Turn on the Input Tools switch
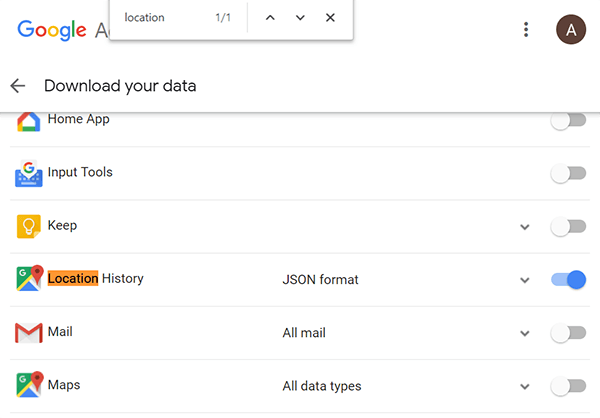Screen dimensions: 600x418 567,174
